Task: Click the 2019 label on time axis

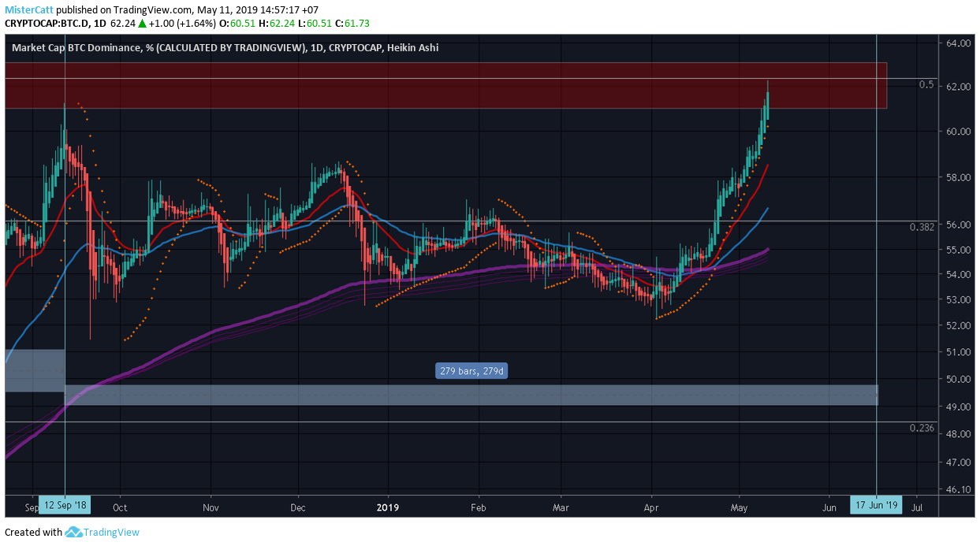Action: 388,508
